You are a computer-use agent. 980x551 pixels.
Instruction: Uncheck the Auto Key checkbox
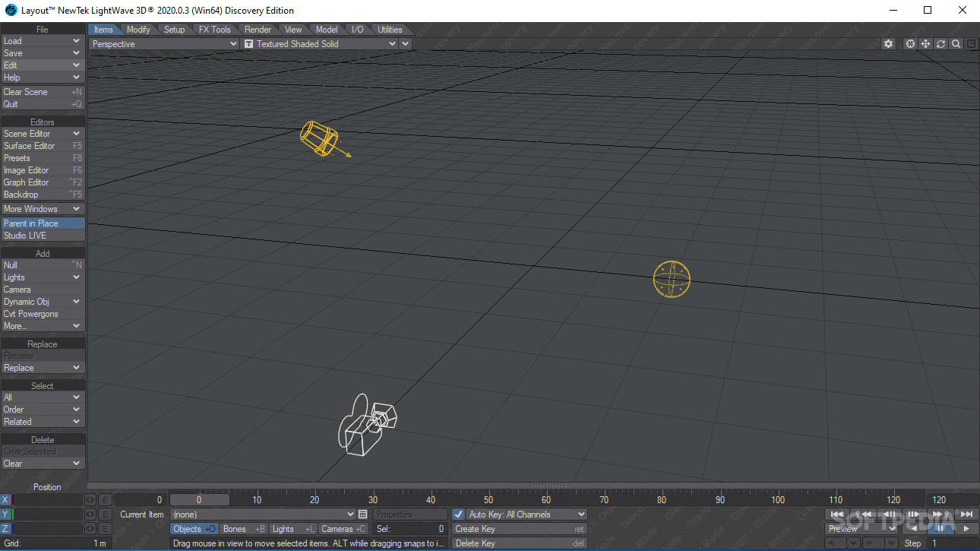tap(458, 515)
